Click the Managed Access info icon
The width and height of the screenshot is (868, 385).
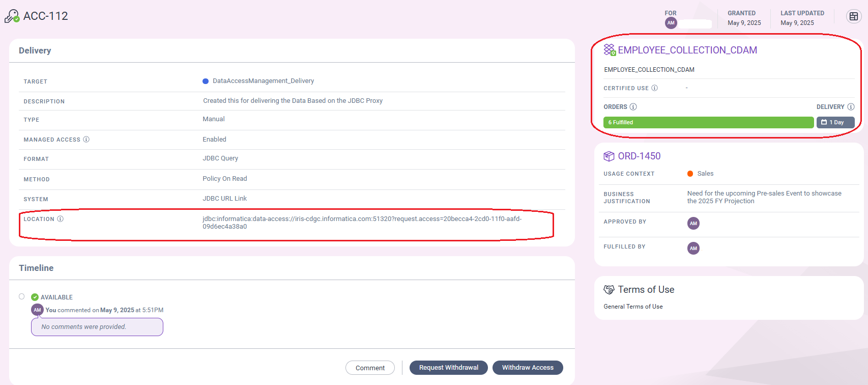[86, 140]
